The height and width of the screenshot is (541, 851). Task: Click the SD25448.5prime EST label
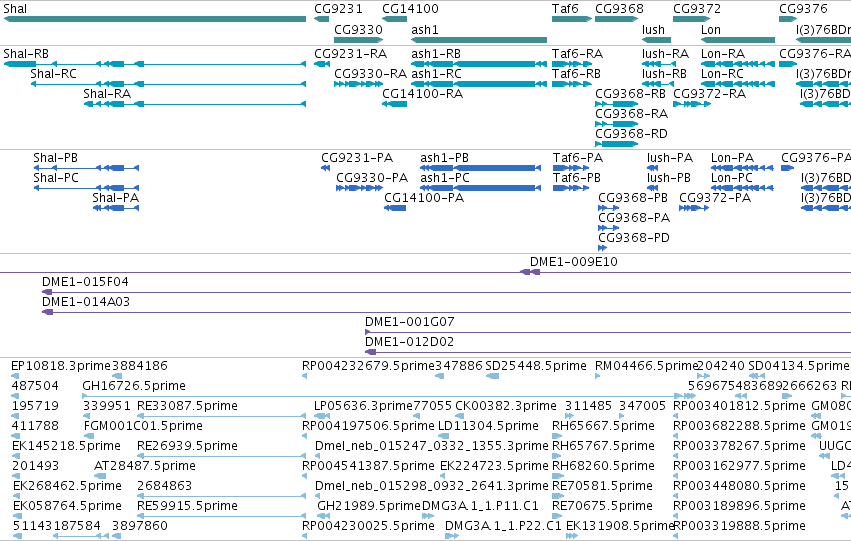pyautogui.click(x=536, y=366)
